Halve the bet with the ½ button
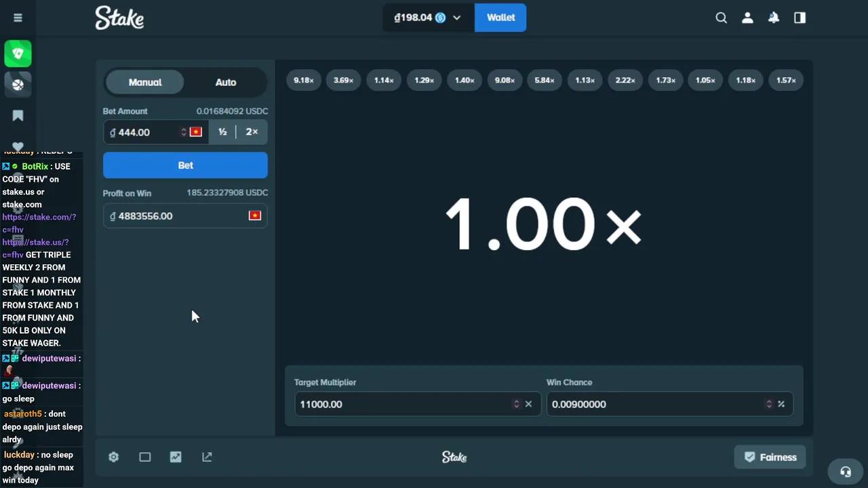This screenshot has width=868, height=488. [222, 132]
